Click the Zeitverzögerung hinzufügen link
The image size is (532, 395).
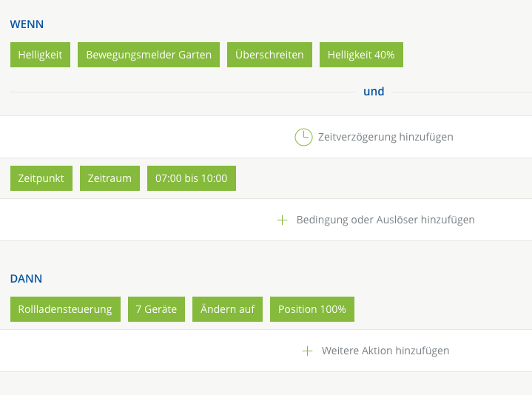385,137
